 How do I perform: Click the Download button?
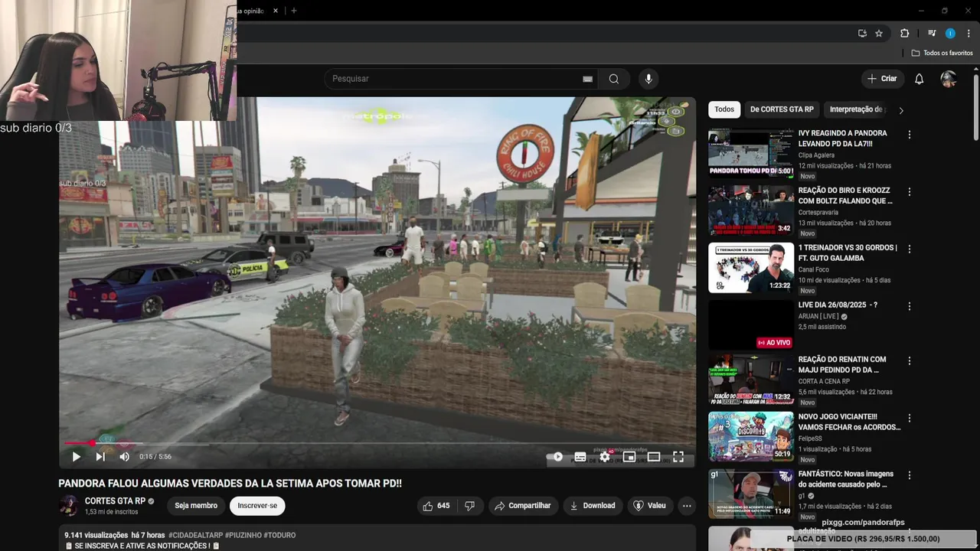point(593,506)
